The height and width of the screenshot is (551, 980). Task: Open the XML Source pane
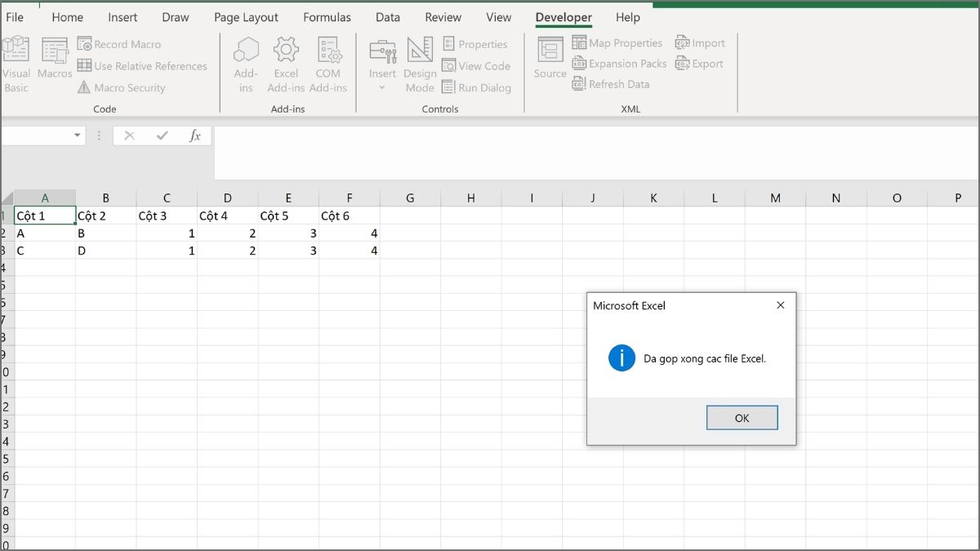point(550,59)
